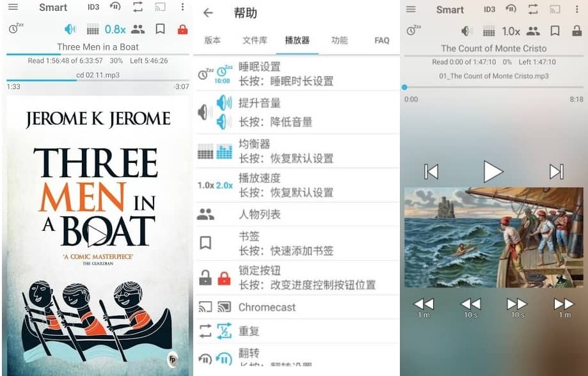Toggle the red progress lock button
The image size is (588, 376).
[181, 29]
